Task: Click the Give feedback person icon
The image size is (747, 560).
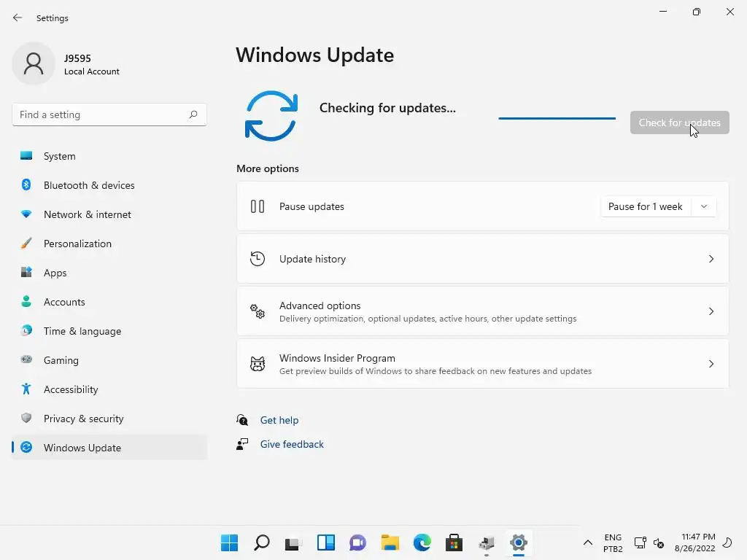Action: point(242,444)
